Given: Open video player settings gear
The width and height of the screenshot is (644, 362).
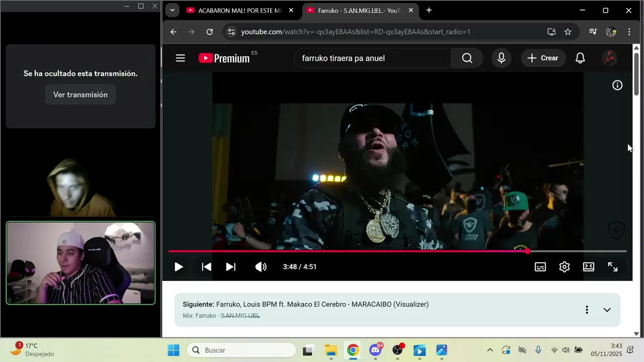Looking at the screenshot, I should (565, 267).
